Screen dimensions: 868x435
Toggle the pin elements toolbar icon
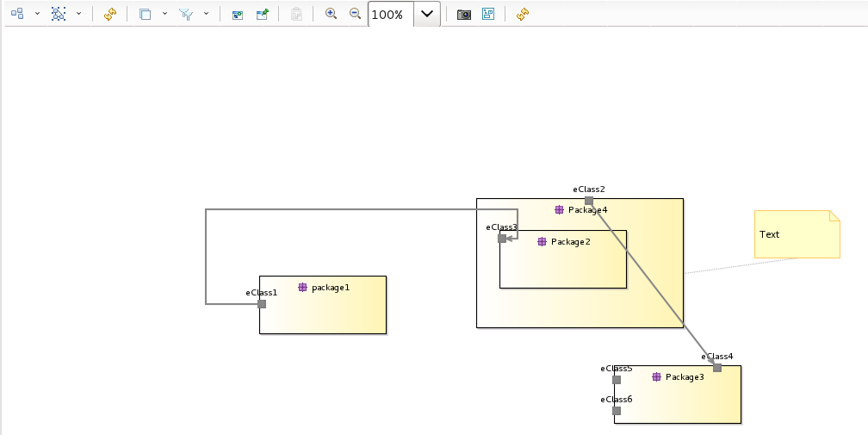(263, 14)
